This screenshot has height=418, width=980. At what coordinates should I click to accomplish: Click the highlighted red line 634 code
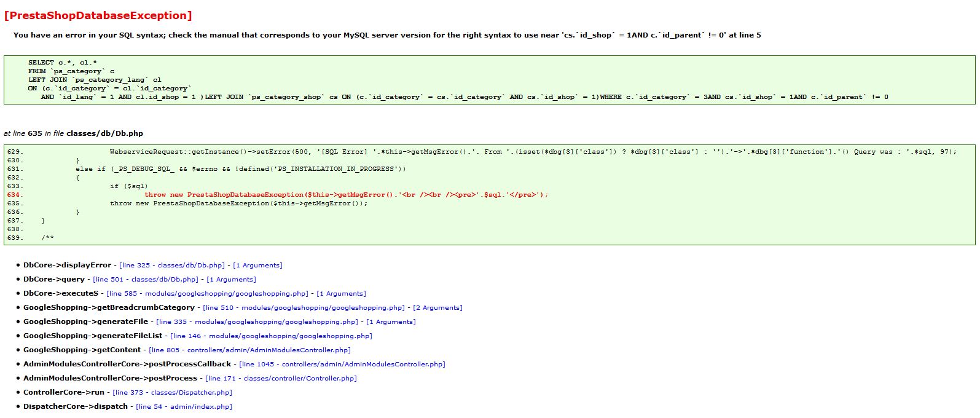pyautogui.click(x=346, y=195)
